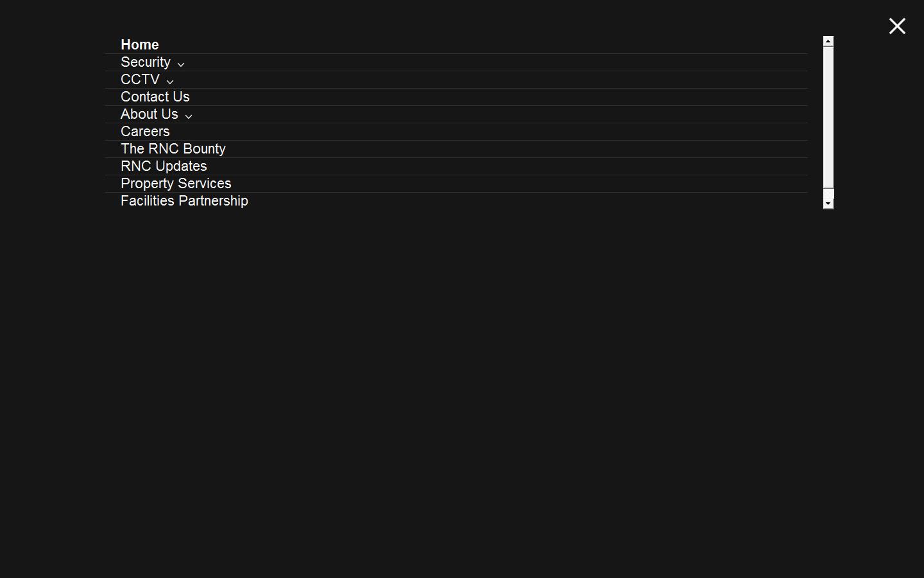This screenshot has width=924, height=578.
Task: Open the Careers link
Action: tap(145, 132)
